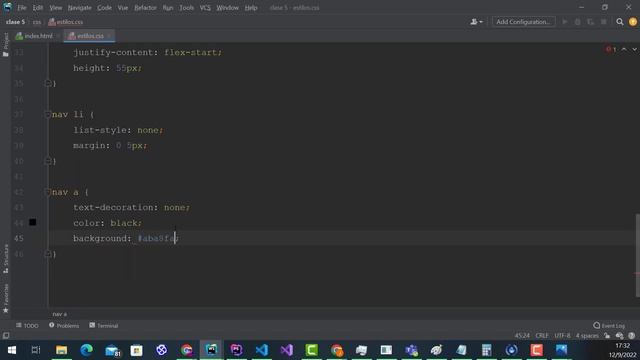Screen dimensions: 640x360
Task: Open Visual Studio Code from taskbar
Action: (262, 350)
